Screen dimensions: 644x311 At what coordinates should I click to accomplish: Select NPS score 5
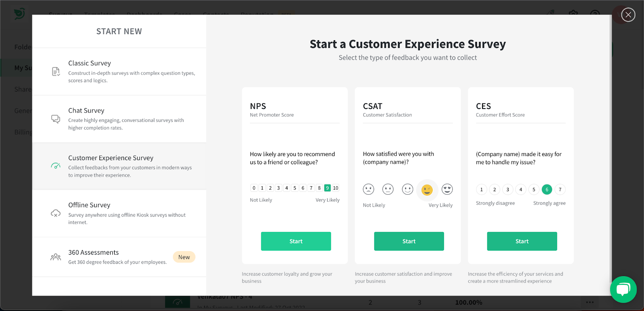coord(295,188)
